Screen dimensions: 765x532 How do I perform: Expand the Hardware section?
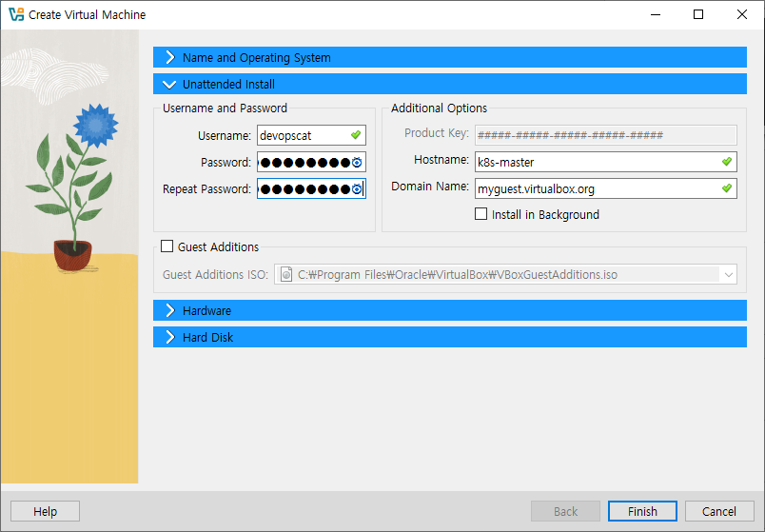450,310
